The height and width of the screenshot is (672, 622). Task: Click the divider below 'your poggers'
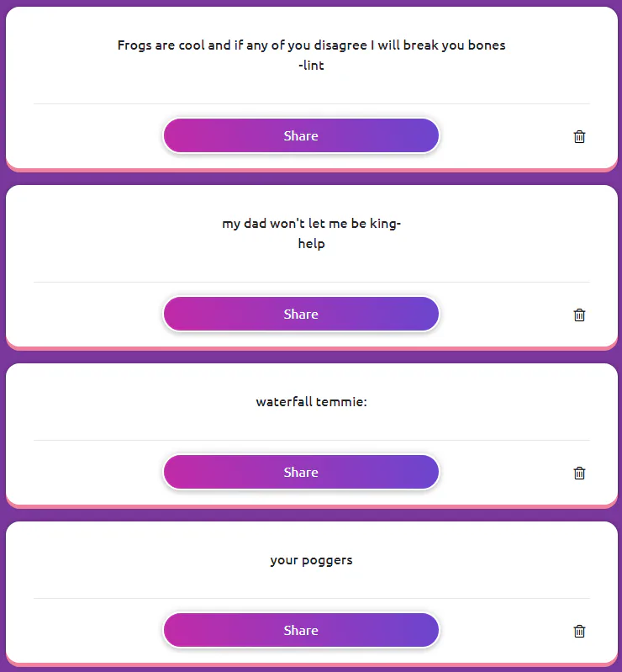(311, 598)
